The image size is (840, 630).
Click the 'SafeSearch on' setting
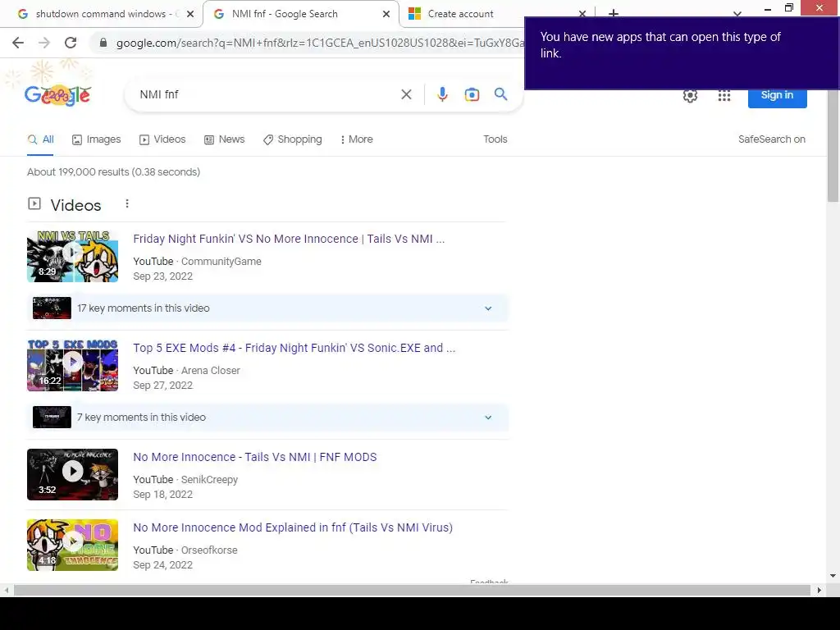point(771,139)
